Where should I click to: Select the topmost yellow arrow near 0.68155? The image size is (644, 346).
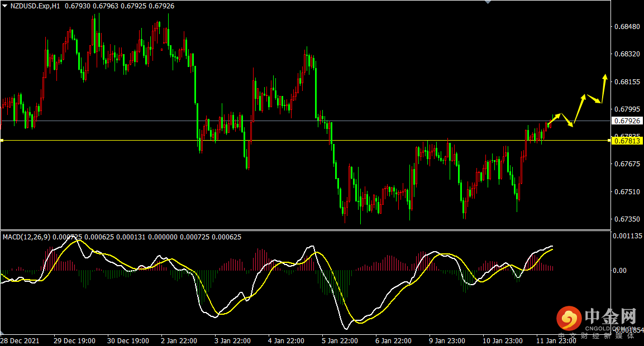(604, 84)
